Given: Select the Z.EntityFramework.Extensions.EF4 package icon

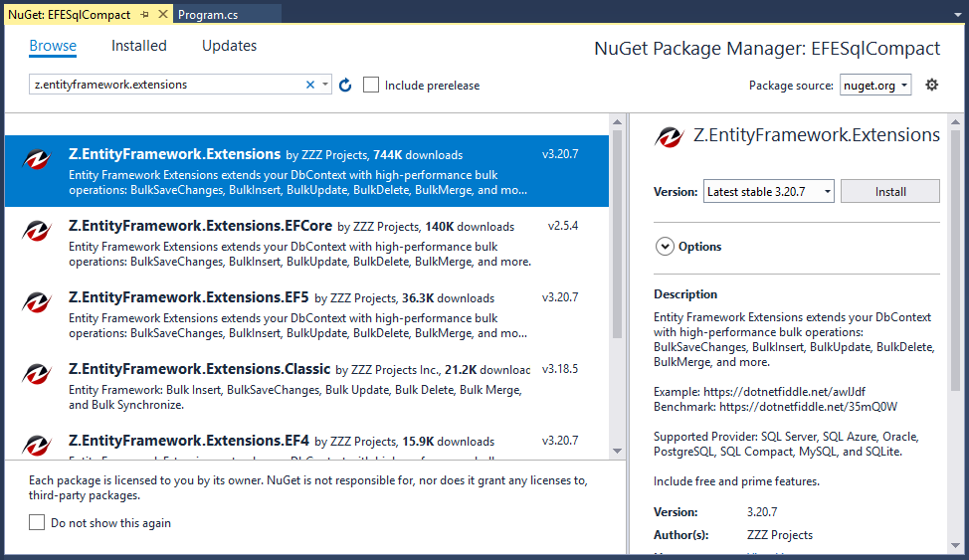Looking at the screenshot, I should click(37, 445).
